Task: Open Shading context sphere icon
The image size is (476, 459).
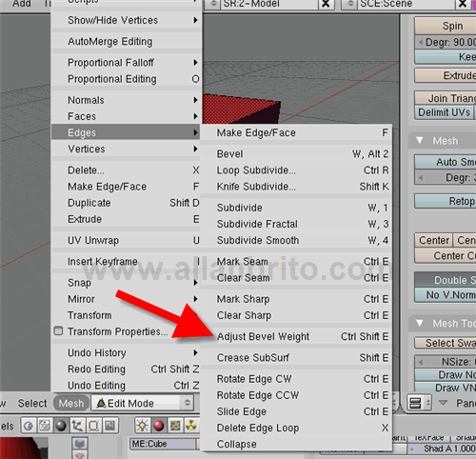Action: tap(61, 426)
